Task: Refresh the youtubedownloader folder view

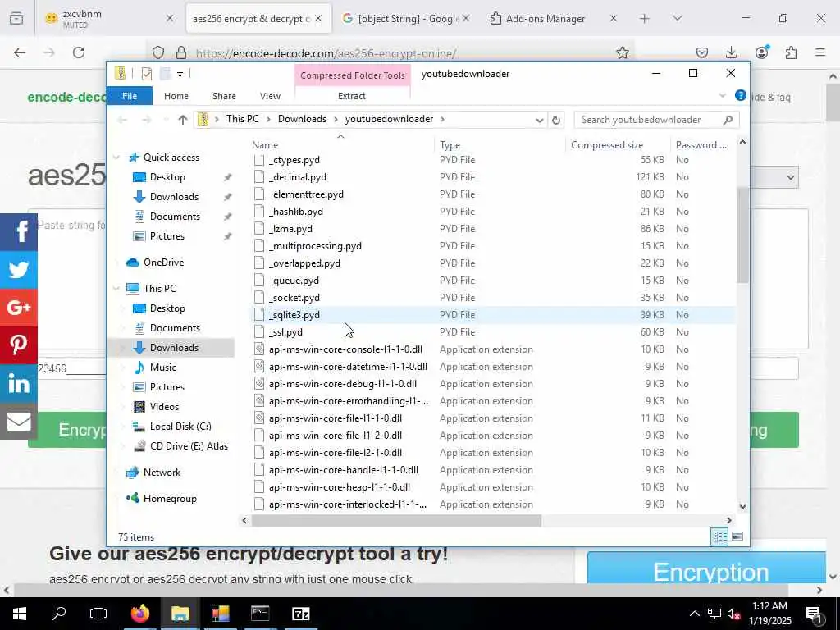Action: click(556, 120)
